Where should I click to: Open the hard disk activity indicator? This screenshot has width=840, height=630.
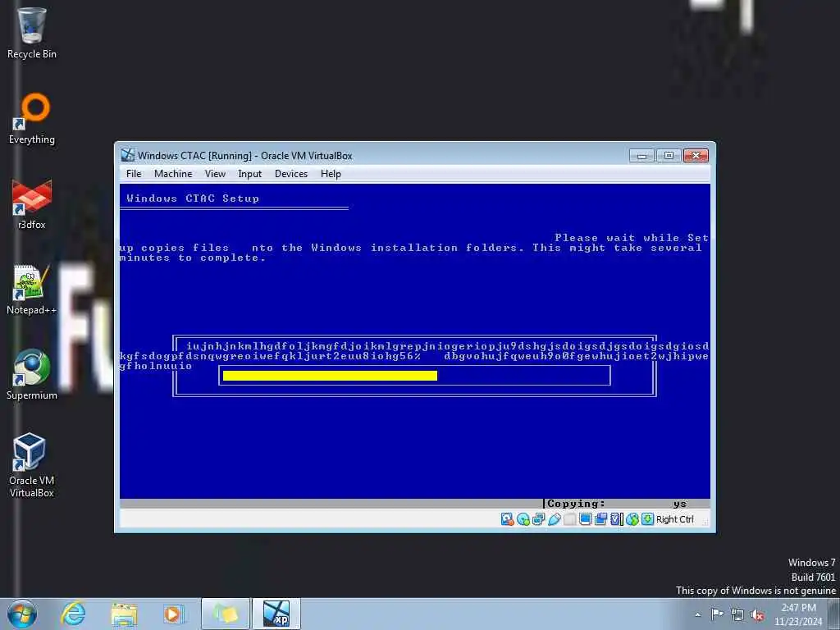[507, 519]
